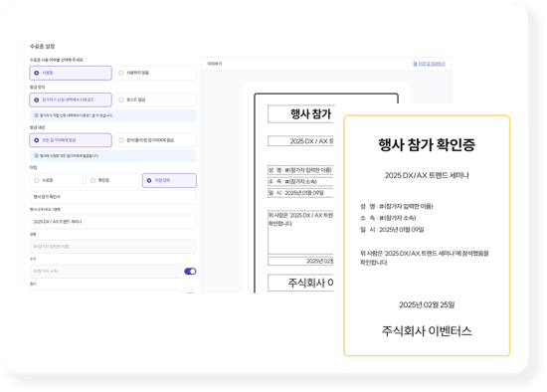Select '모든 참가자에게 발급' target option
The width and height of the screenshot is (547, 392).
pyautogui.click(x=71, y=140)
